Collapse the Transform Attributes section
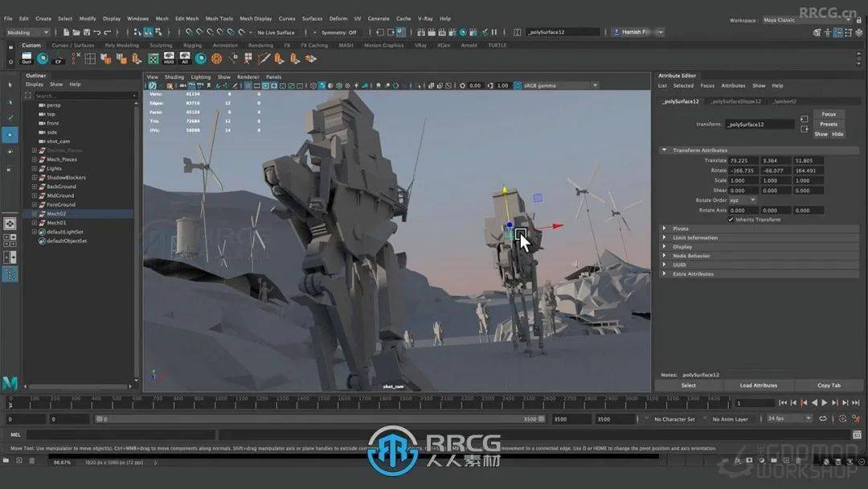This screenshot has width=868, height=489. [x=665, y=150]
